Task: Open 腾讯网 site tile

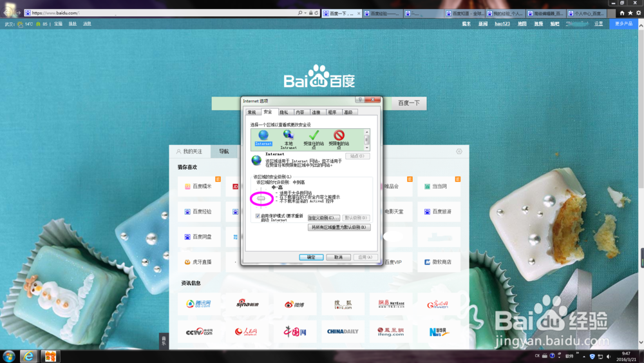Action: 198,304
